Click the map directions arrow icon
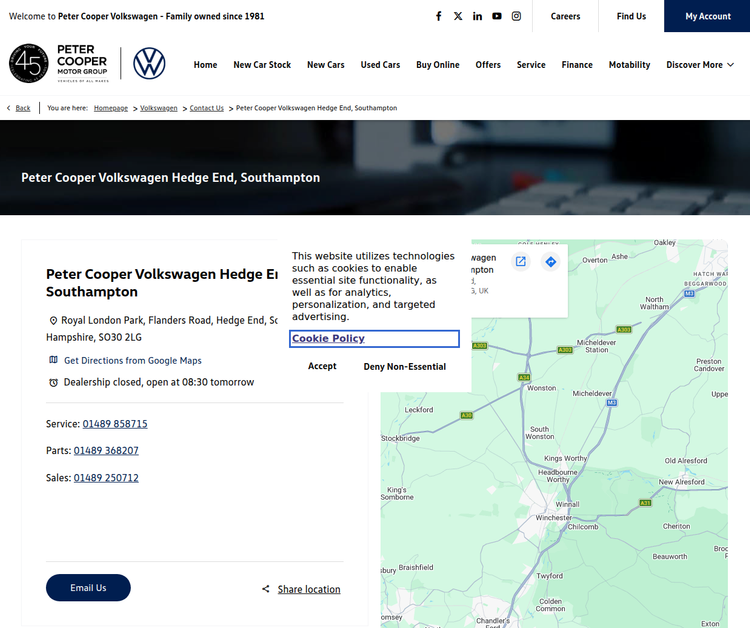Screen dimensions: 750x628 551,262
